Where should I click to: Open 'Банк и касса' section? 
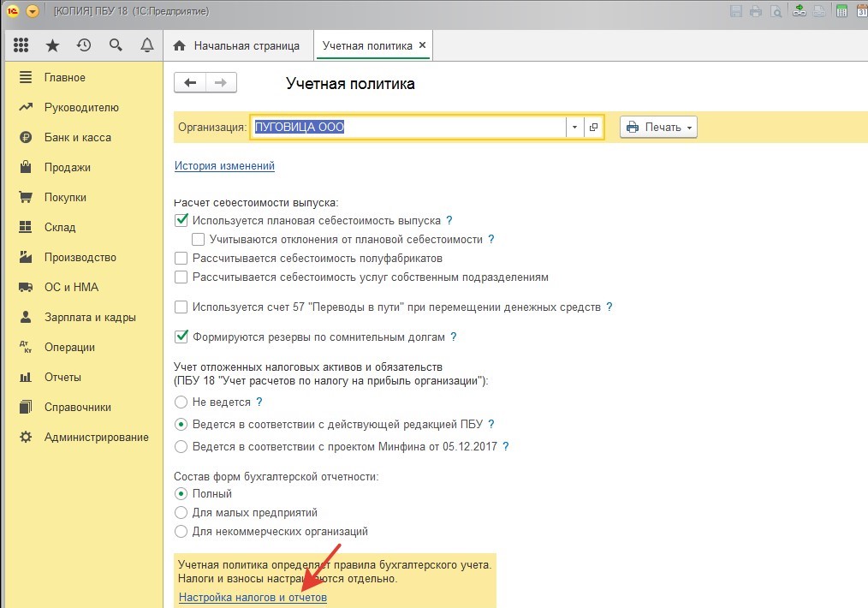(x=77, y=138)
